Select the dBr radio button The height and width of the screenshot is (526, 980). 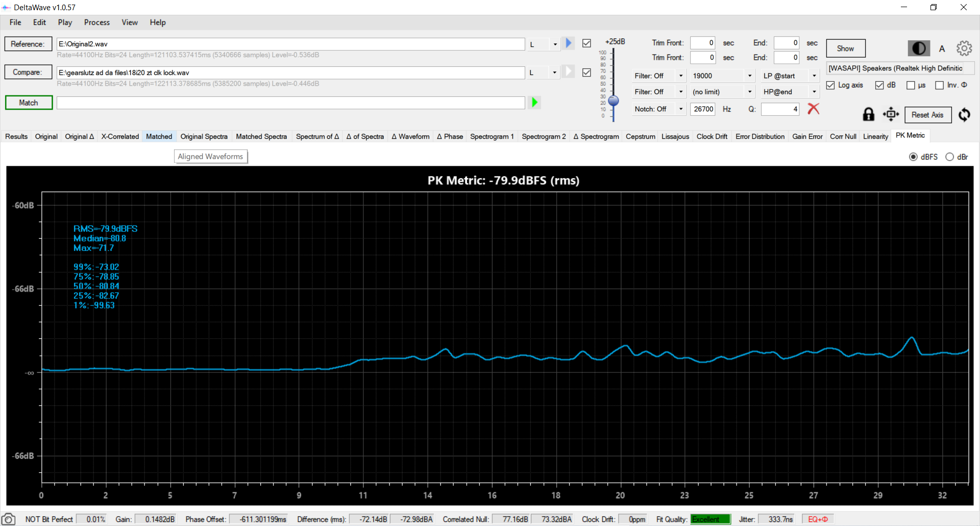tap(949, 157)
